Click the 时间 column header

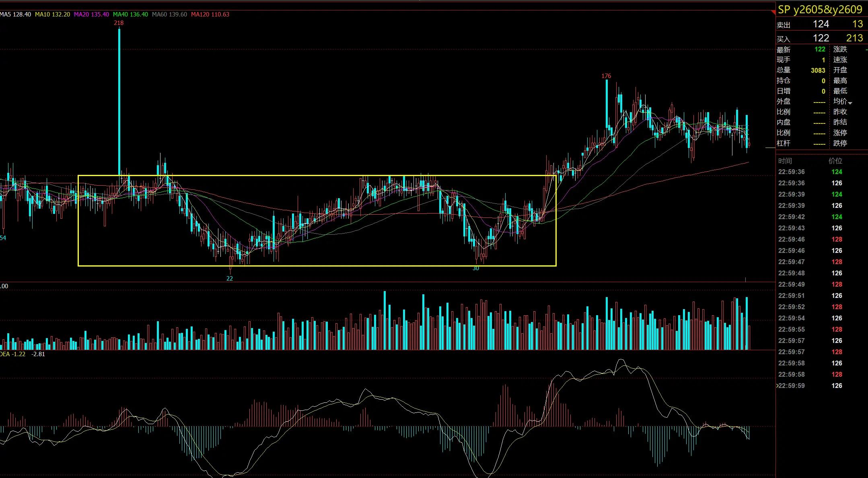(785, 161)
